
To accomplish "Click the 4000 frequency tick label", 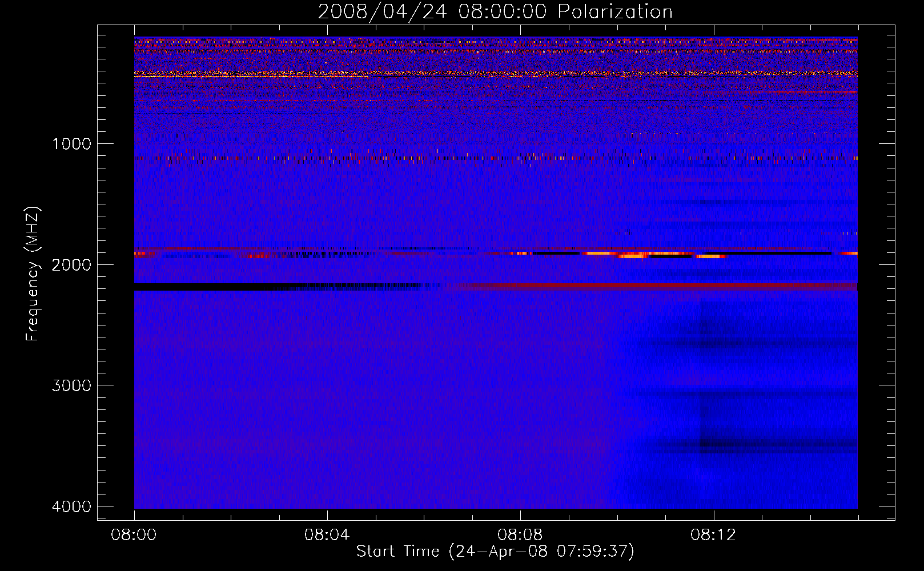I will pyautogui.click(x=71, y=506).
